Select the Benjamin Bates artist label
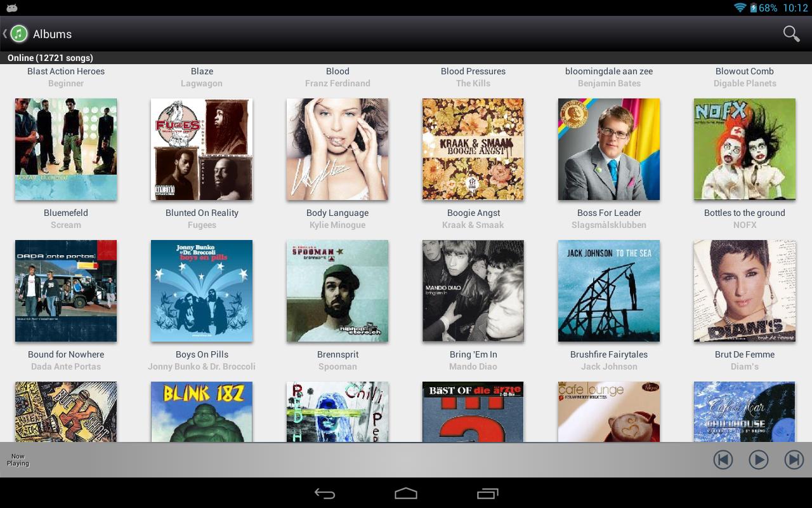The height and width of the screenshot is (508, 812). pyautogui.click(x=609, y=83)
